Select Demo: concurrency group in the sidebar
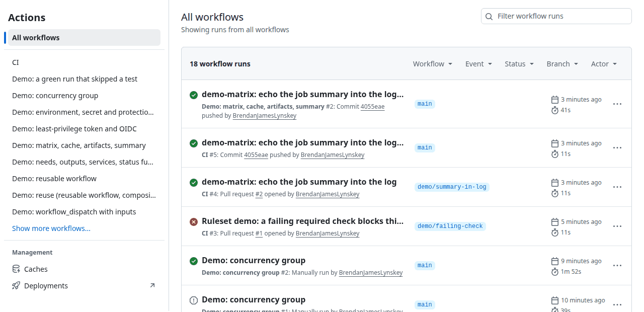The height and width of the screenshot is (312, 644). point(84,96)
